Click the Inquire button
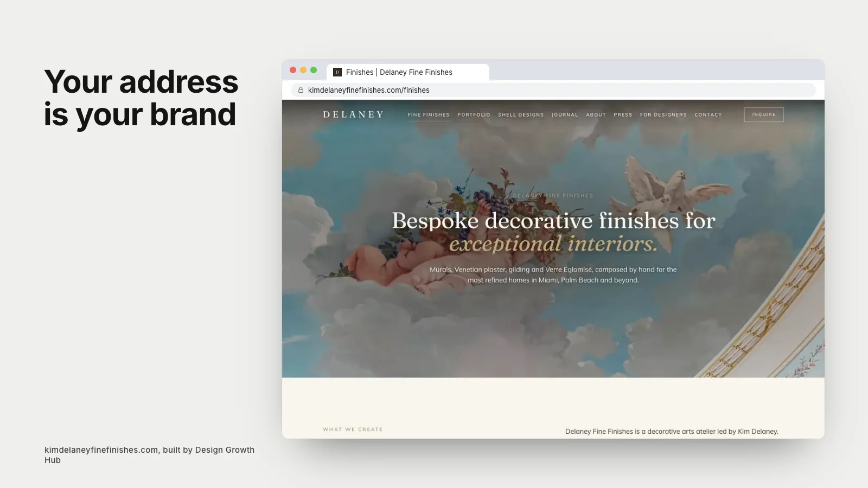The width and height of the screenshot is (868, 488). pyautogui.click(x=764, y=114)
